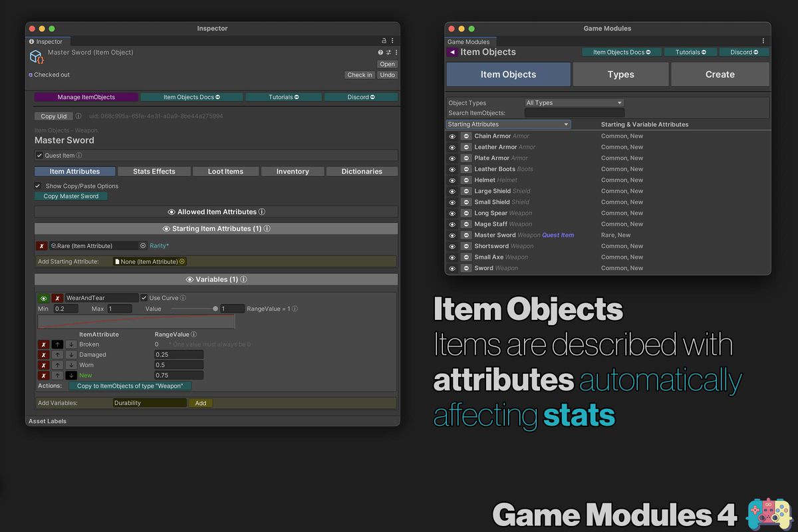Move the Worn row up with arrow
Image resolution: width=798 pixels, height=532 pixels.
pos(58,365)
